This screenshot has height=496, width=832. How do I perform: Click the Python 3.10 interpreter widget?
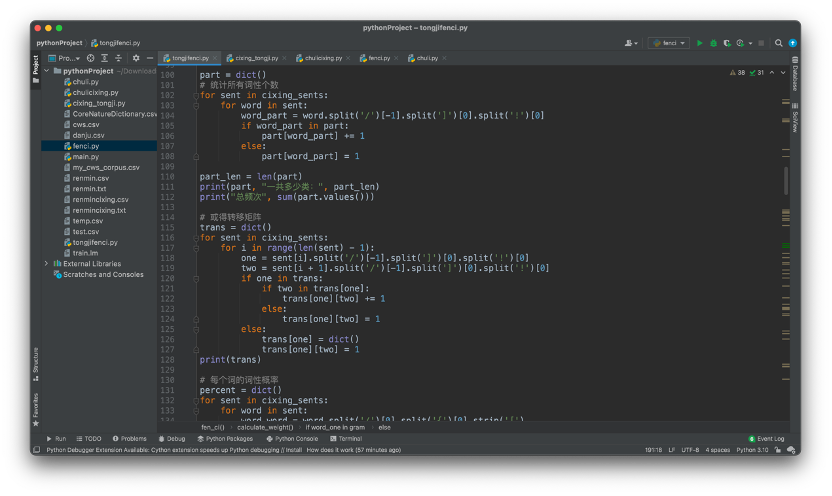[x=752, y=450]
